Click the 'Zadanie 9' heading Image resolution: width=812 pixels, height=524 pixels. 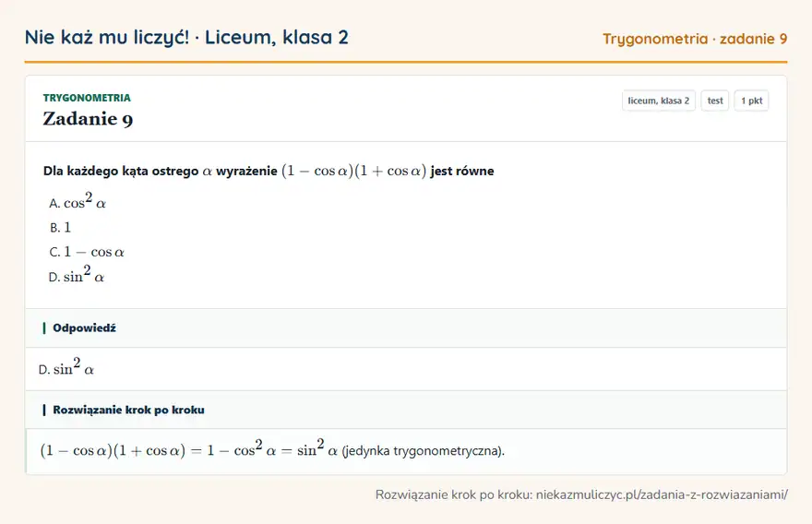click(x=88, y=119)
